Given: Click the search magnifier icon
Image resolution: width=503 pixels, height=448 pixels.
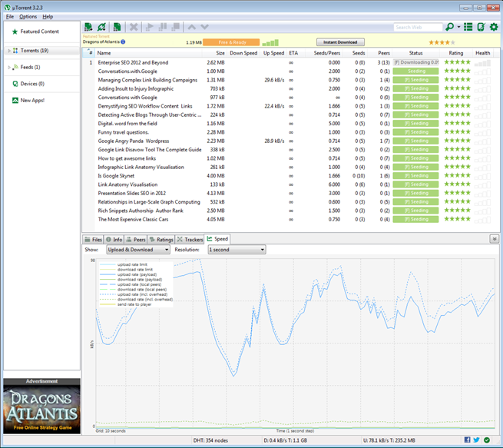Looking at the screenshot, I should coord(450,27).
